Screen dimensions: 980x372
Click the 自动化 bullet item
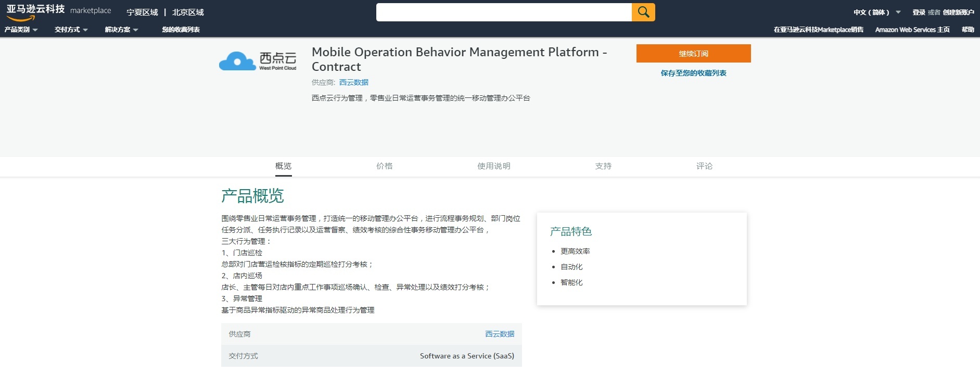(x=571, y=267)
